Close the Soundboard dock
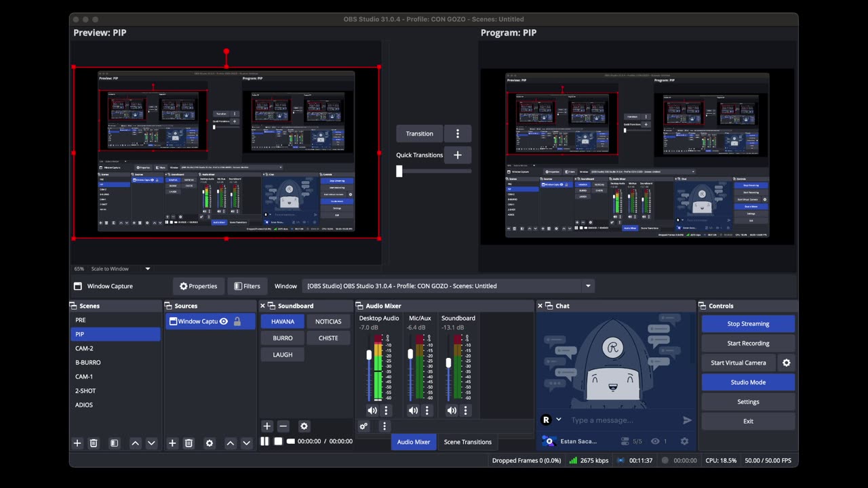The image size is (868, 488). point(262,306)
